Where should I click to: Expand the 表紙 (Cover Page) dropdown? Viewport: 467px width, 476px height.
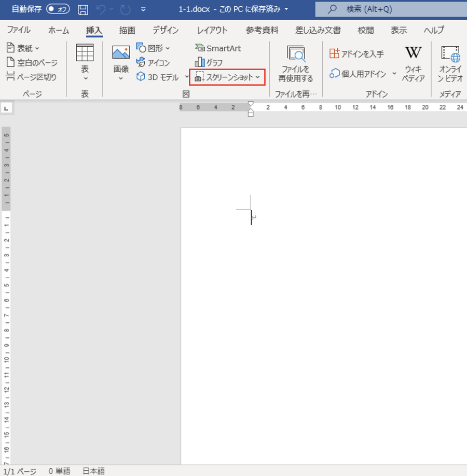(x=37, y=48)
